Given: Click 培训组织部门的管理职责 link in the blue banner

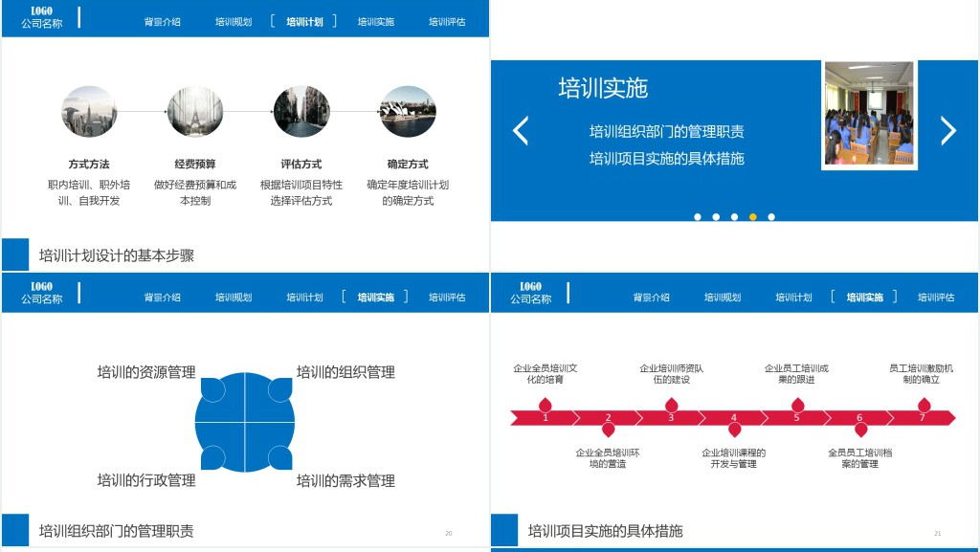Looking at the screenshot, I should (666, 132).
